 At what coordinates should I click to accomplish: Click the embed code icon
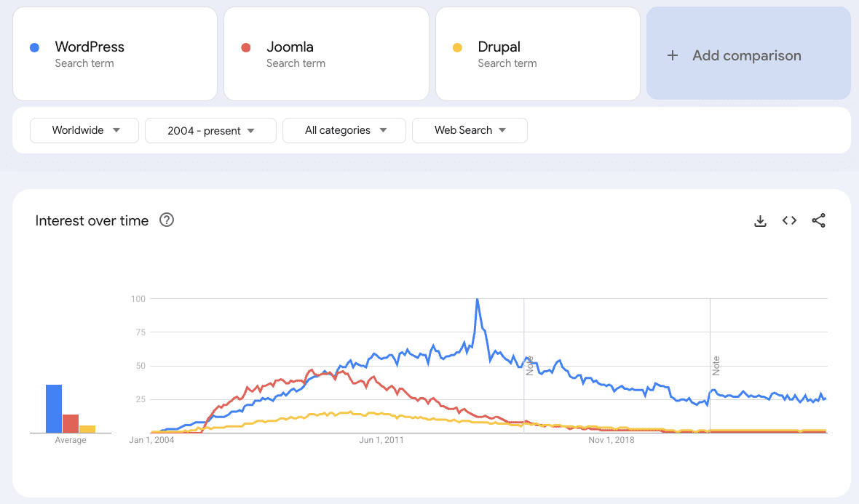tap(789, 220)
